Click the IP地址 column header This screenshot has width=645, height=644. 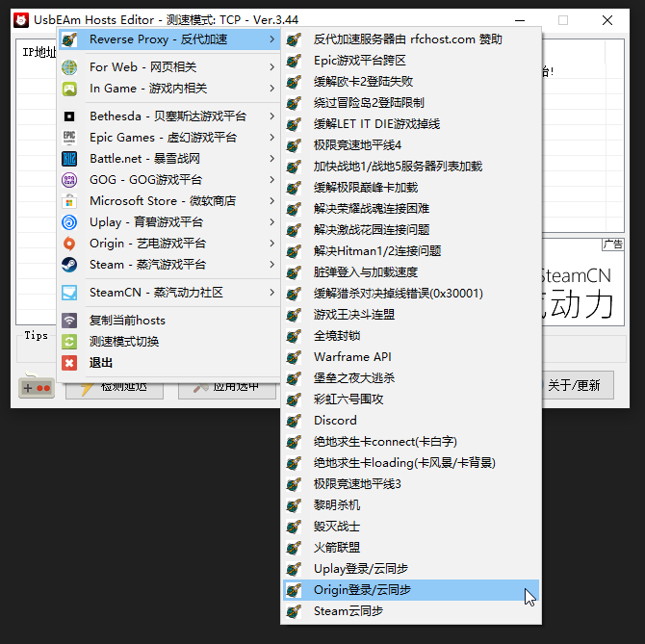coord(39,52)
